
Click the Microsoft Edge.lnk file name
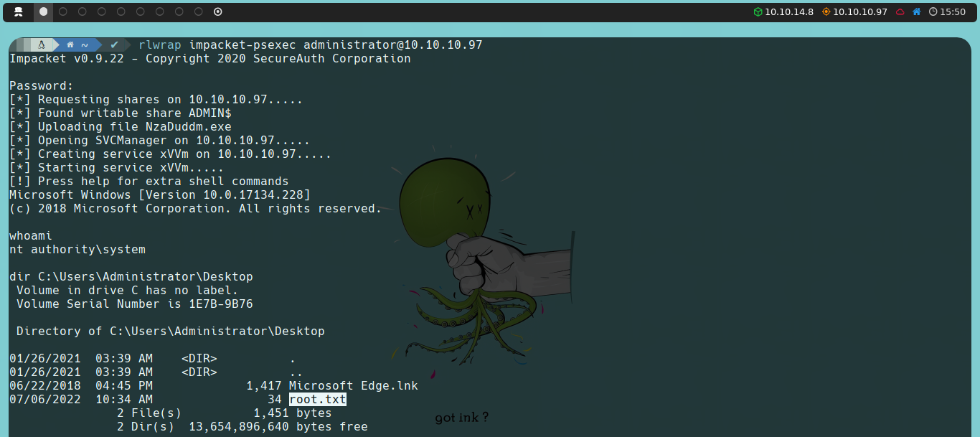[x=354, y=385]
